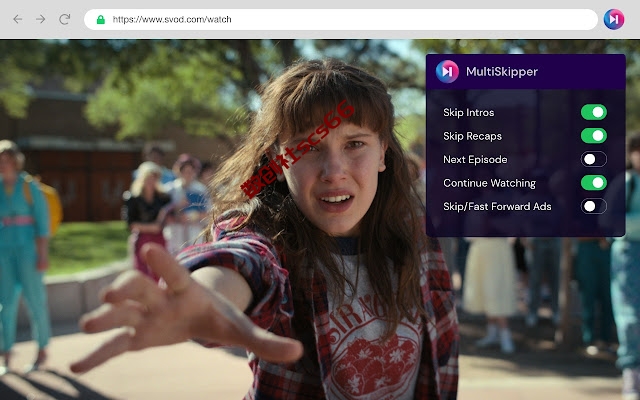Screen dimensions: 640x400
Task: Click the Continue Watching label
Action: [489, 183]
